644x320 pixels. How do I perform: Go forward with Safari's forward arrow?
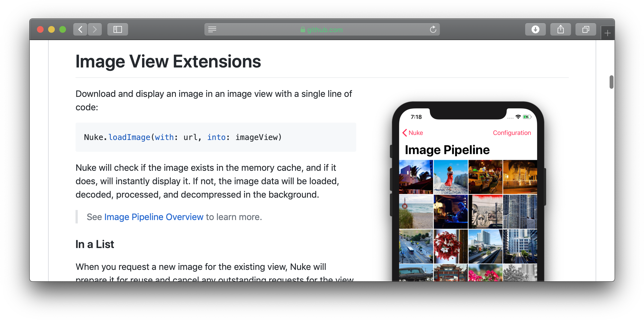click(95, 29)
